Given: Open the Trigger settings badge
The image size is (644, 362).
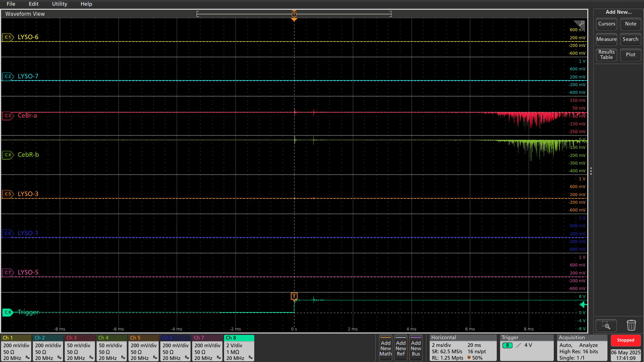Looking at the screenshot, I should [x=526, y=348].
